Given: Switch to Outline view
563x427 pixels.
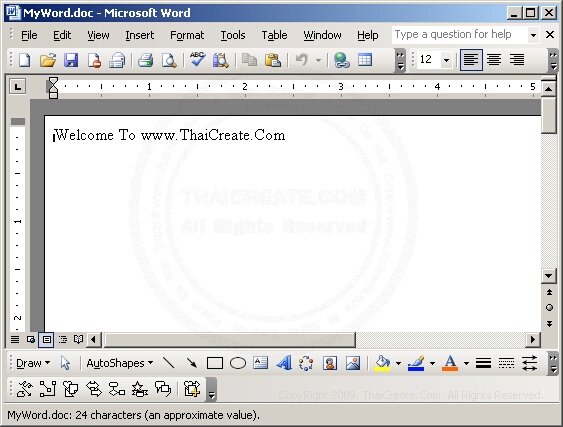Looking at the screenshot, I should (62, 339).
